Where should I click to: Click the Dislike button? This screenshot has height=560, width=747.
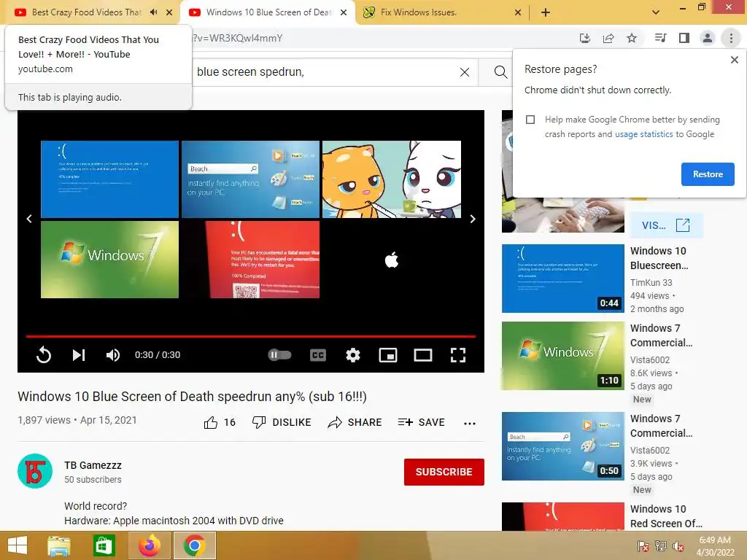282,422
